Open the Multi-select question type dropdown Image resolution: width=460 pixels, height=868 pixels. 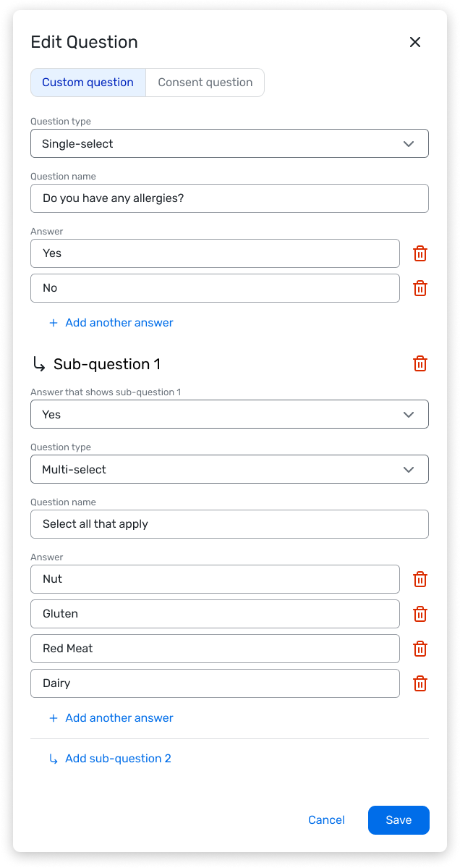[x=229, y=469]
